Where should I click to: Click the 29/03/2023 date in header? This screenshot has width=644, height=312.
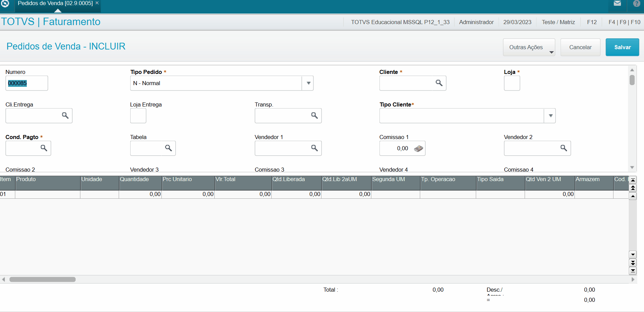517,22
